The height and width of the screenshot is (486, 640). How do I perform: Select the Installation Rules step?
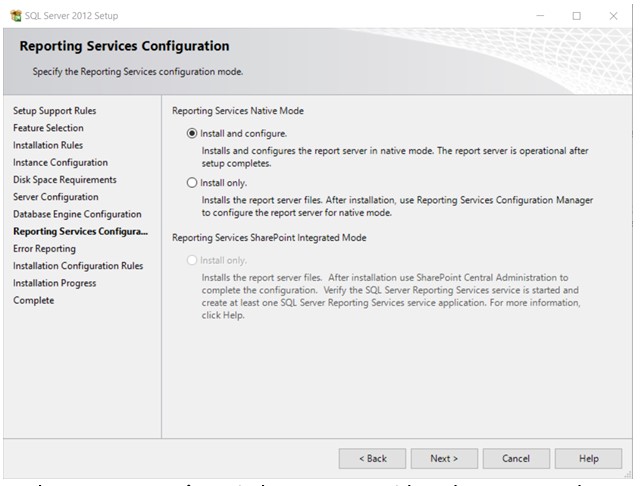tap(48, 145)
